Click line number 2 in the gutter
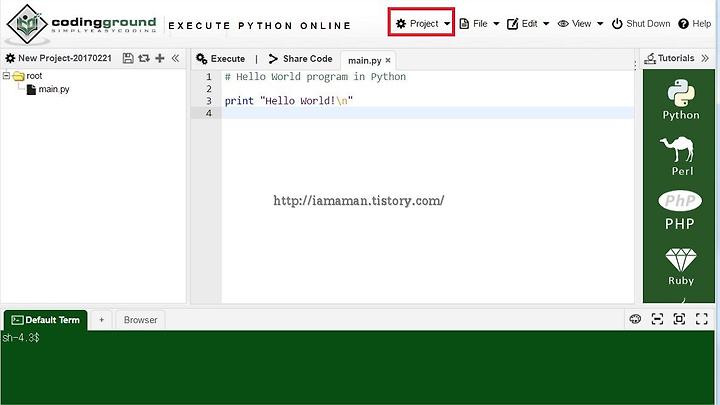The width and height of the screenshot is (720, 405). pos(209,89)
